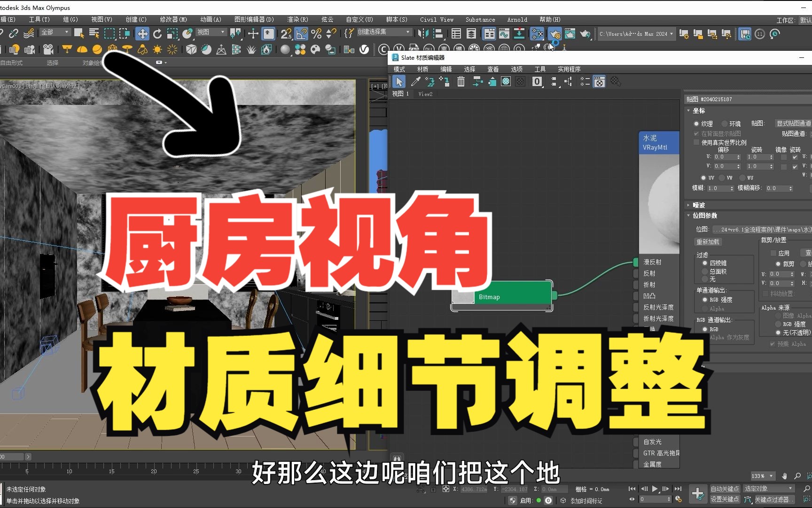This screenshot has width=812, height=508.
Task: Click Select and Link chain icon
Action: pyautogui.click(x=14, y=33)
